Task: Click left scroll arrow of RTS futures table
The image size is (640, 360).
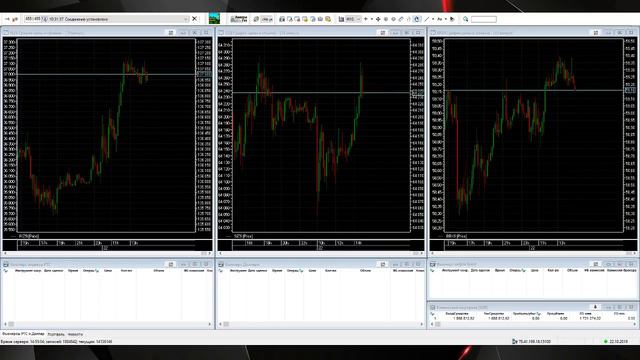Action: [x=5, y=324]
